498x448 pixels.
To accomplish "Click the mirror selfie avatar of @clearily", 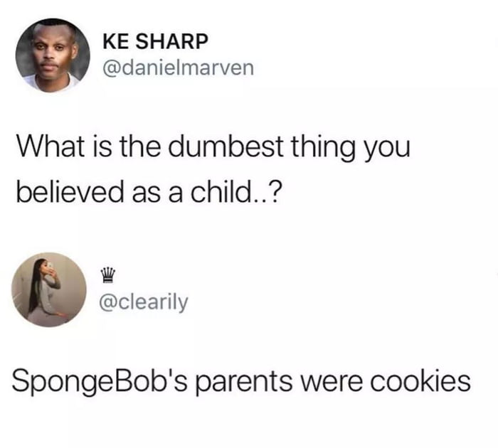I will [x=49, y=289].
